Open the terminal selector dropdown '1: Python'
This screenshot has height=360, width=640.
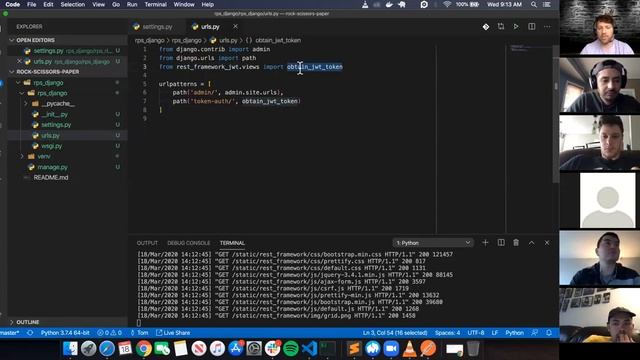pos(433,243)
